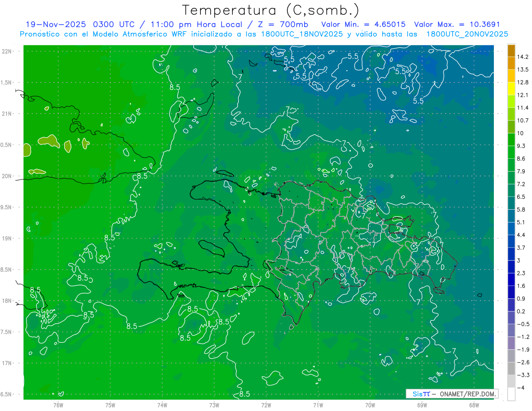The image size is (532, 411).
Task: Click the "2.3" colorbar value
Action: click(x=521, y=273)
